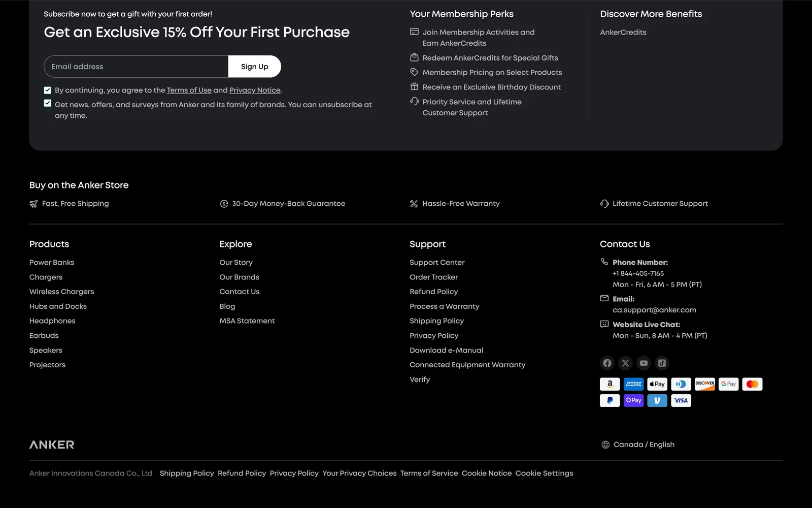Image resolution: width=812 pixels, height=508 pixels.
Task: Open Our Brands under Explore
Action: point(240,277)
